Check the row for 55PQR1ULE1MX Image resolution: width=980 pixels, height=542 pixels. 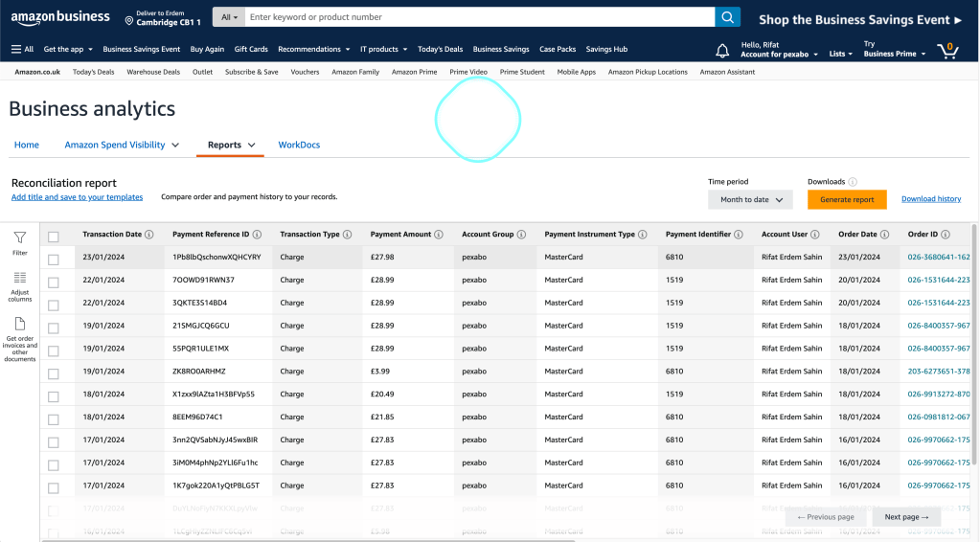pos(53,350)
